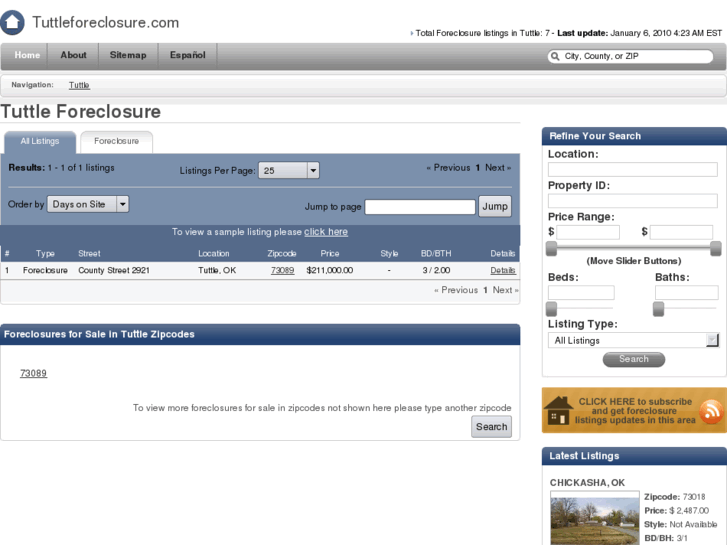Click the maximum price input field
Viewport: 727px width, 545px height.
[682, 232]
